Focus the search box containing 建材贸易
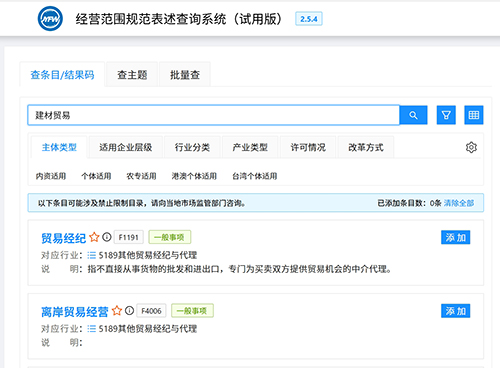Viewport: 500px width, 368px height. (214, 115)
